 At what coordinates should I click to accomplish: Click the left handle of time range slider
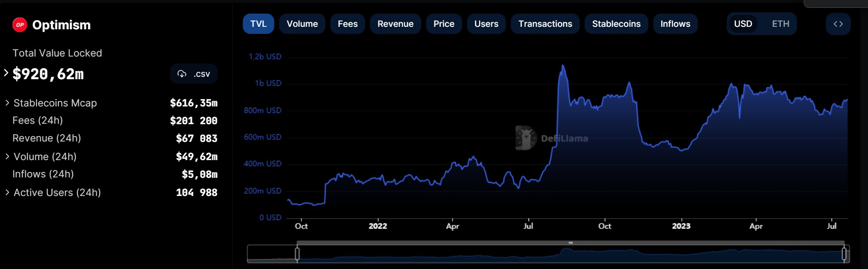(297, 253)
